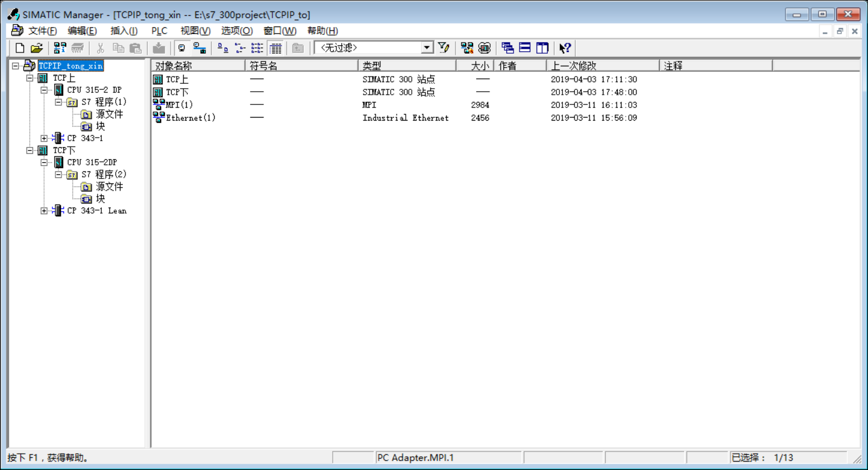The width and height of the screenshot is (868, 470).
Task: Activate context-sensitive help arrow icon
Action: [x=564, y=48]
